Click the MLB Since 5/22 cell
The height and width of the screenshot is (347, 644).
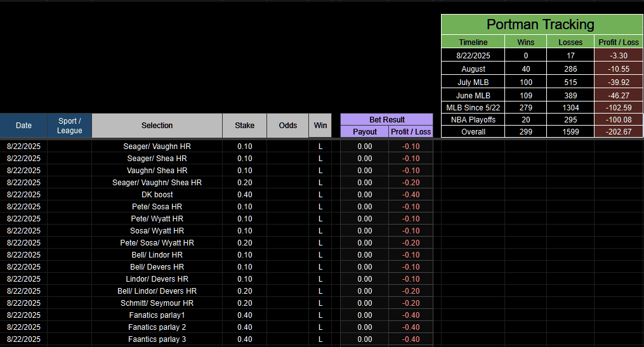point(473,108)
